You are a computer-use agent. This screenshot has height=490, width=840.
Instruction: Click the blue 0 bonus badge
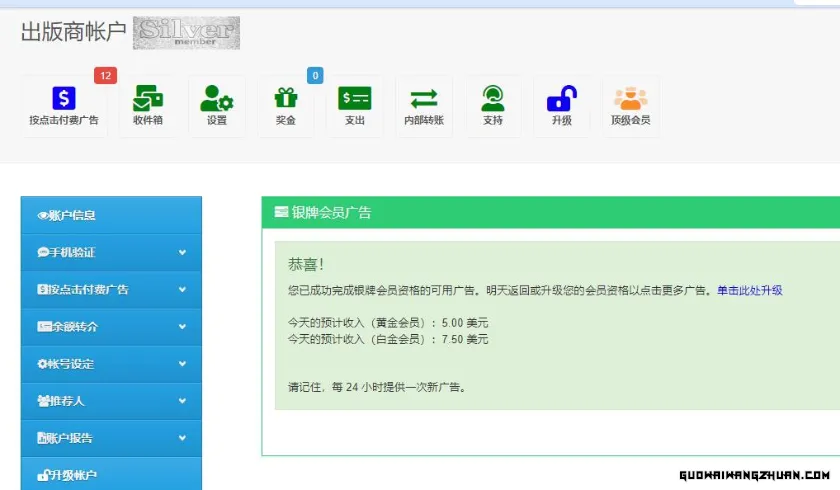315,76
